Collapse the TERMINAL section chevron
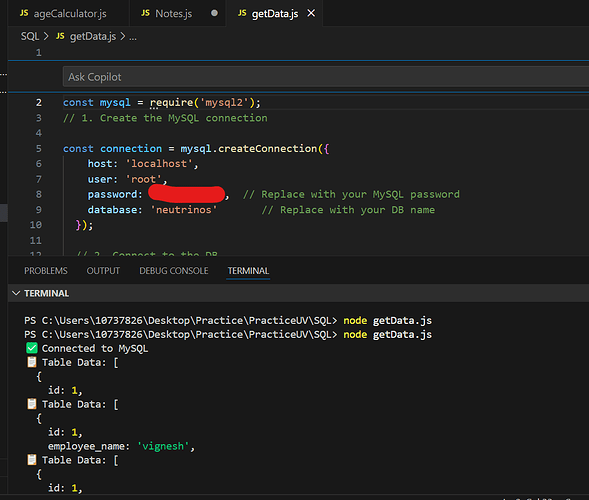This screenshot has height=500, width=589. (16, 293)
